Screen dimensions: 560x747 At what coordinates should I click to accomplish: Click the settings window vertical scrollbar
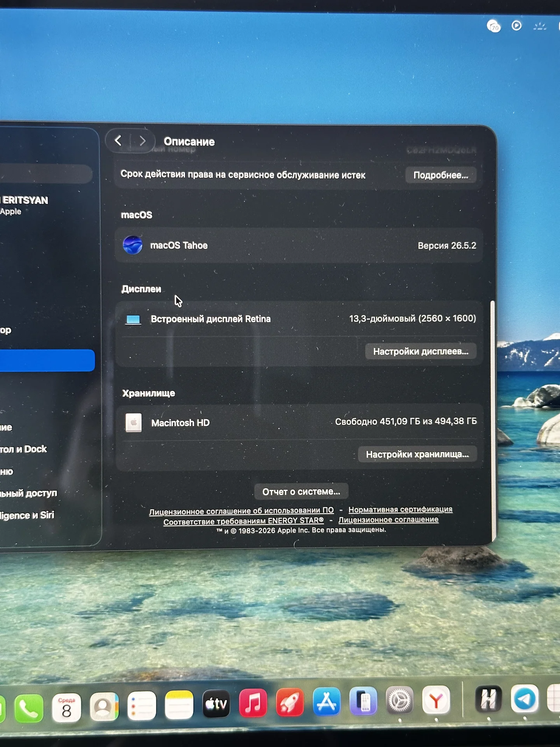[x=493, y=420]
